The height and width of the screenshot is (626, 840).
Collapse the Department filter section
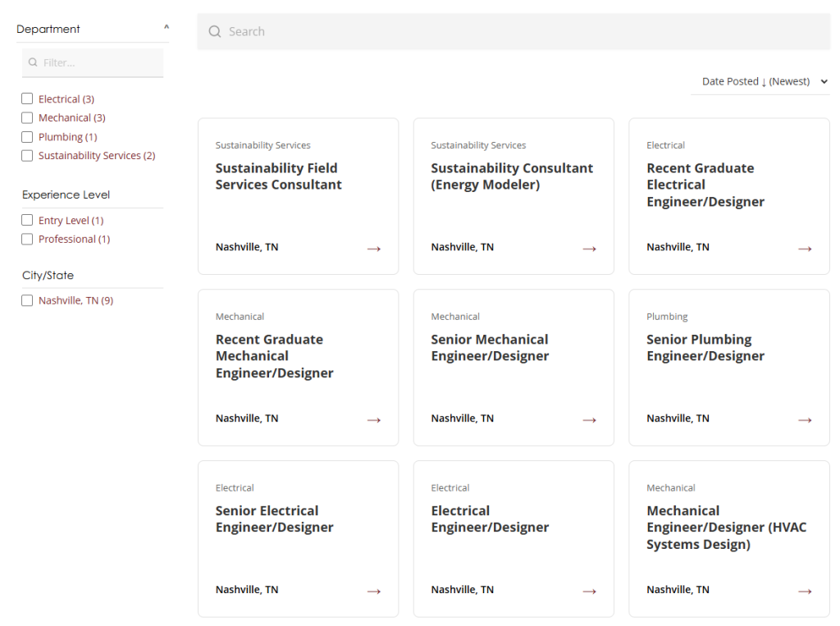(165, 26)
